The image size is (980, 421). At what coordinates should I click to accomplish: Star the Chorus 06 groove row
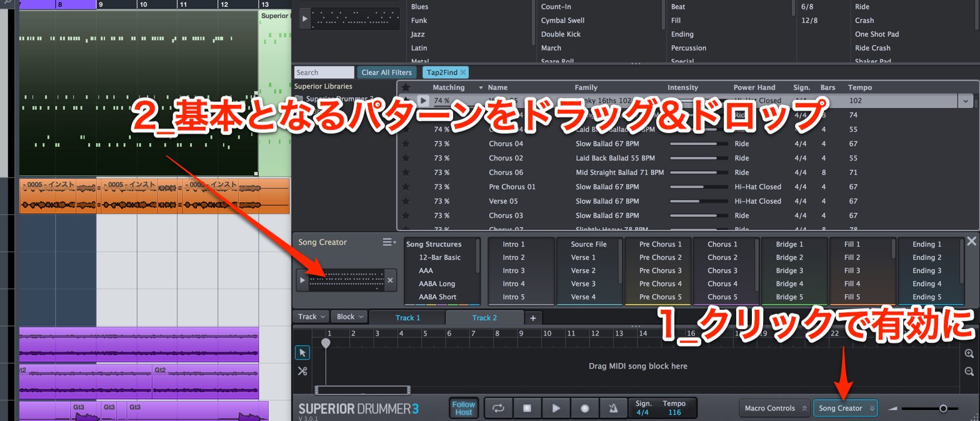tap(406, 172)
